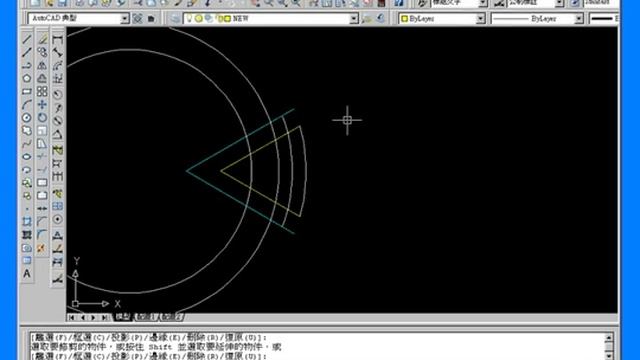Select the Aligned Dimension tool
Viewport: 640px width, 360px height.
[x=58, y=53]
